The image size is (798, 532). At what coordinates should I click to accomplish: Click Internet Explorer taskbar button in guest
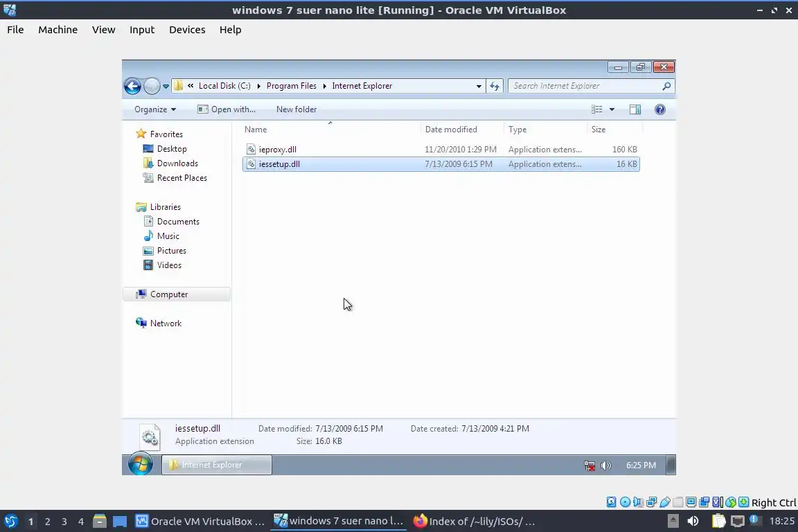(x=217, y=465)
